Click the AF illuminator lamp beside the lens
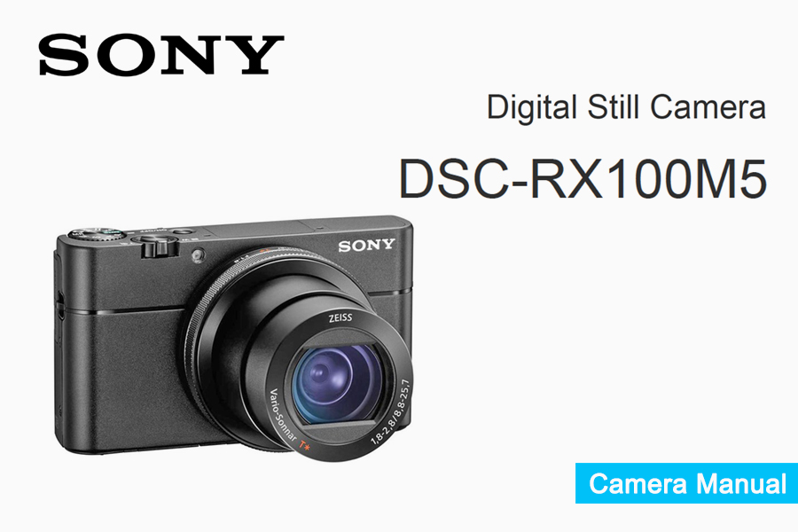The width and height of the screenshot is (798, 532). pyautogui.click(x=198, y=254)
